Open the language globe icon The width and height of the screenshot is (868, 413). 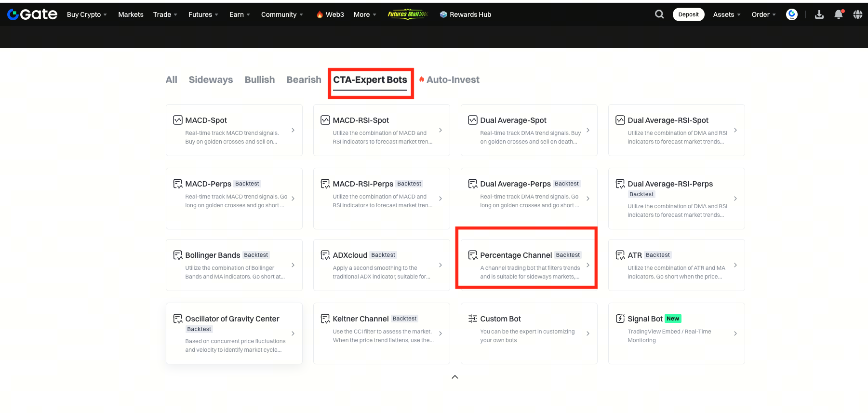click(858, 14)
